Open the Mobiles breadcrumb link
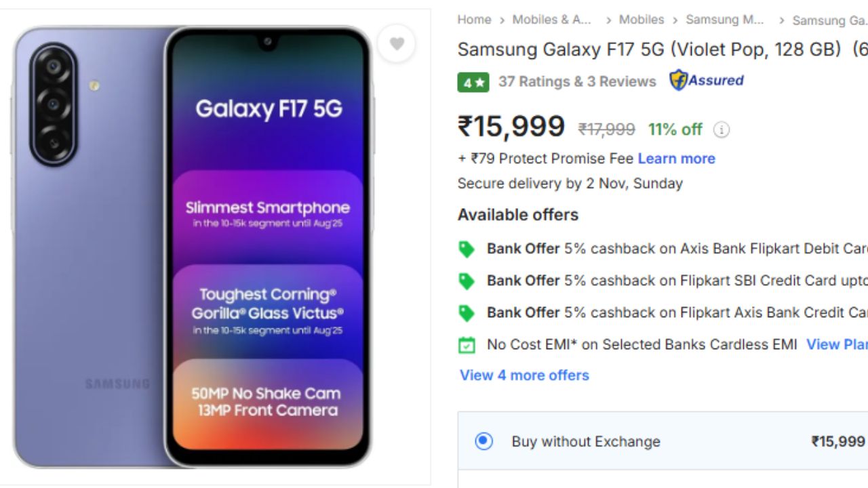 (x=641, y=20)
